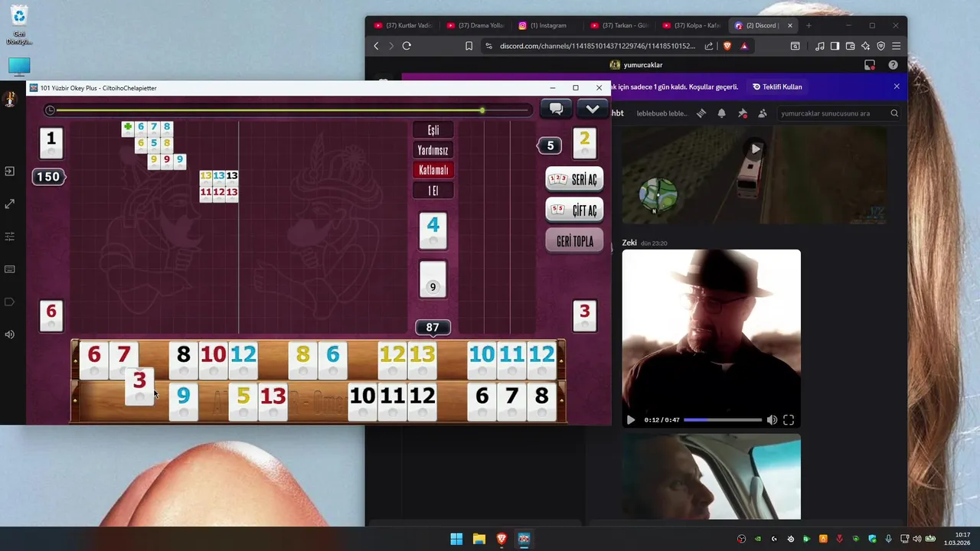Viewport: 980px width, 551px height.
Task: Click the 87 hand total badge
Action: [433, 328]
